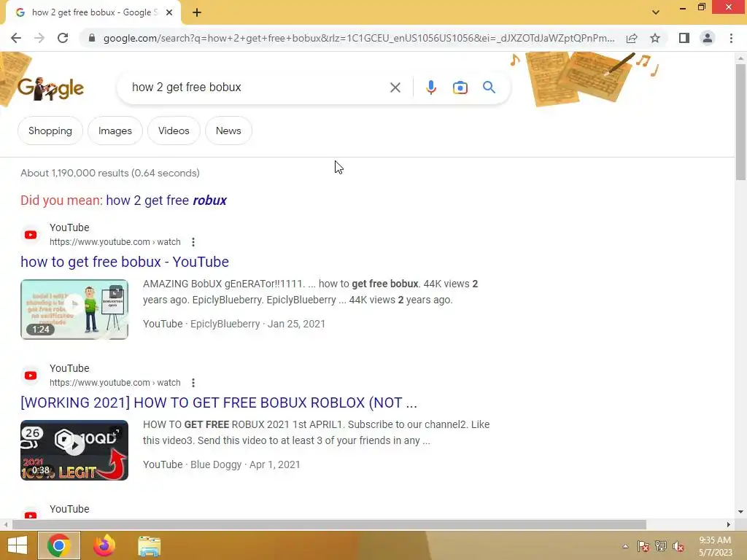
Task: Click the horizontal scrollbar thumb
Action: (329, 524)
